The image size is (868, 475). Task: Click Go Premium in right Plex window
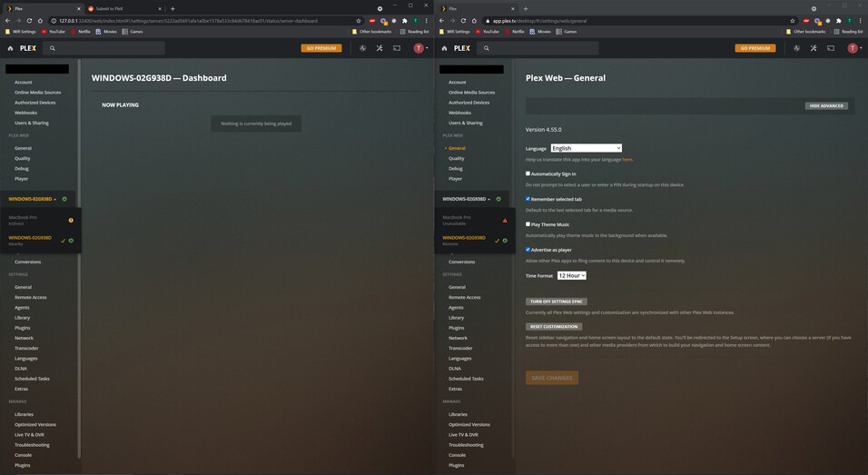[755, 48]
